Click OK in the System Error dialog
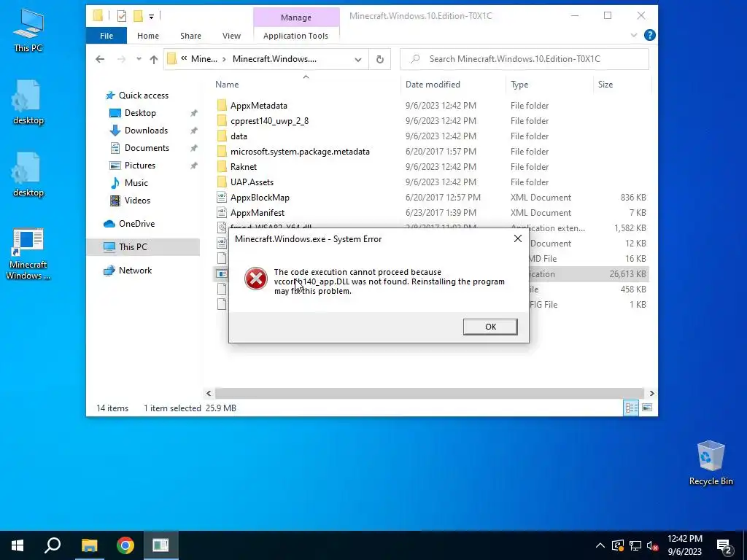Image resolution: width=747 pixels, height=560 pixels. tap(490, 327)
